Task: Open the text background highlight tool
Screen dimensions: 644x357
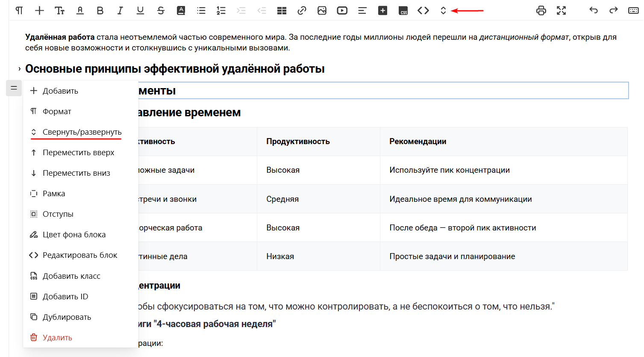Action: click(x=181, y=11)
